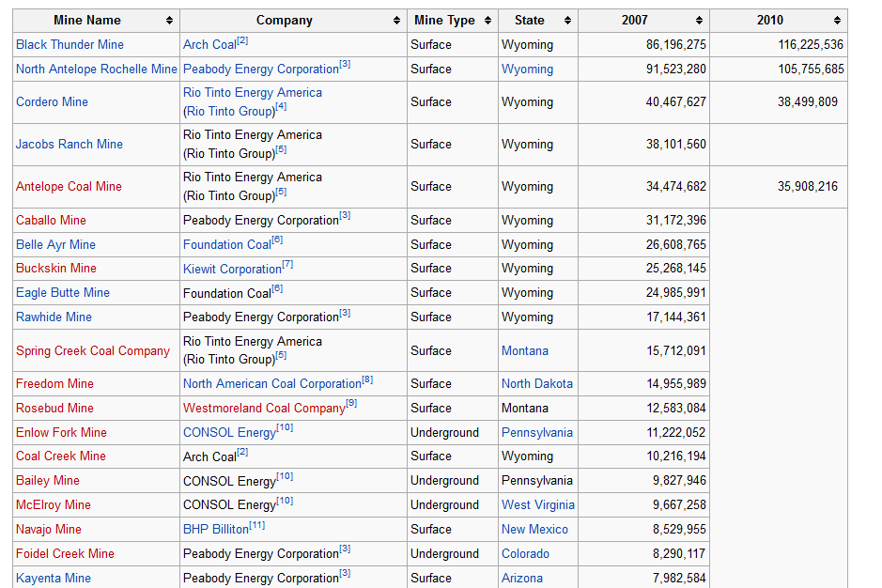
Task: Open reference [9] beside Westmoreland Coal
Action: (351, 404)
